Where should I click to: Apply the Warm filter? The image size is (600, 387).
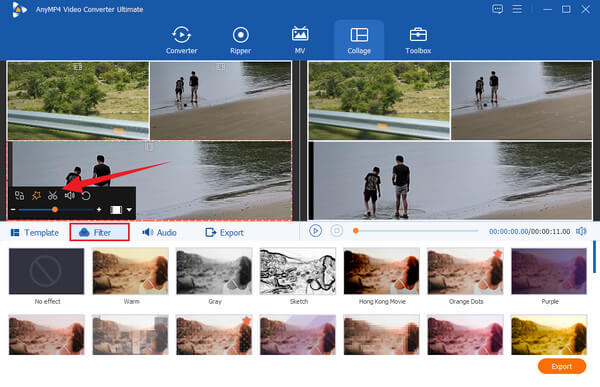(130, 271)
